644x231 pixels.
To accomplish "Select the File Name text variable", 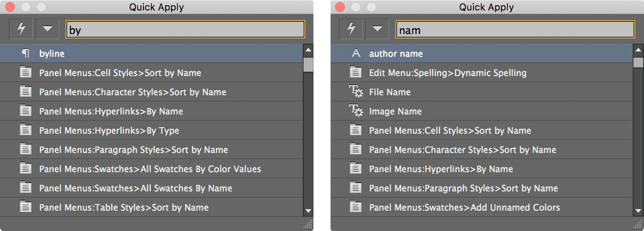I will point(481,92).
